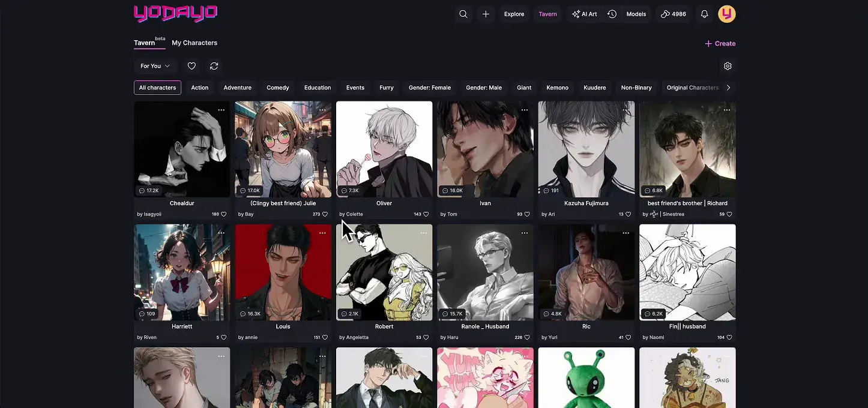Open Explore in the top navigation
Image resolution: width=868 pixels, height=408 pixels.
pyautogui.click(x=514, y=14)
